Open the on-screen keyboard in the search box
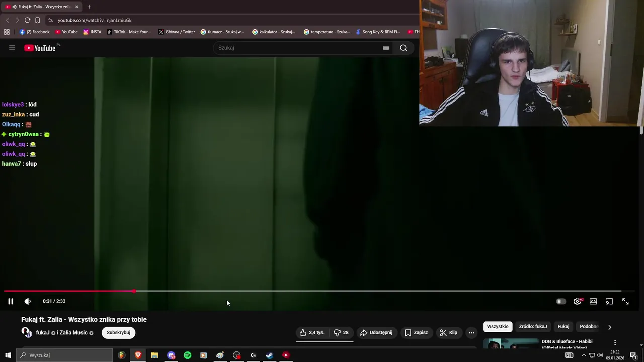This screenshot has width=644, height=362. [x=386, y=48]
